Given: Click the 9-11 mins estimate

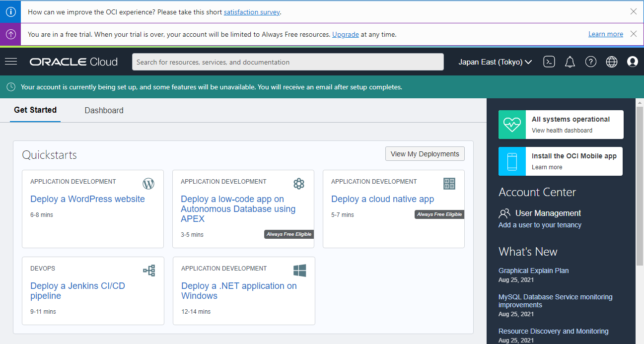Looking at the screenshot, I should point(43,312).
